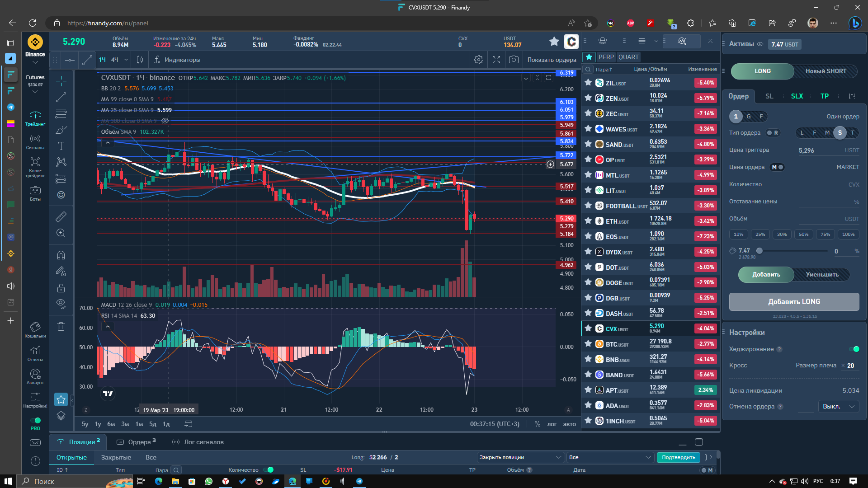Take chart snapshot with camera icon
The height and width of the screenshot is (488, 868).
coord(514,60)
